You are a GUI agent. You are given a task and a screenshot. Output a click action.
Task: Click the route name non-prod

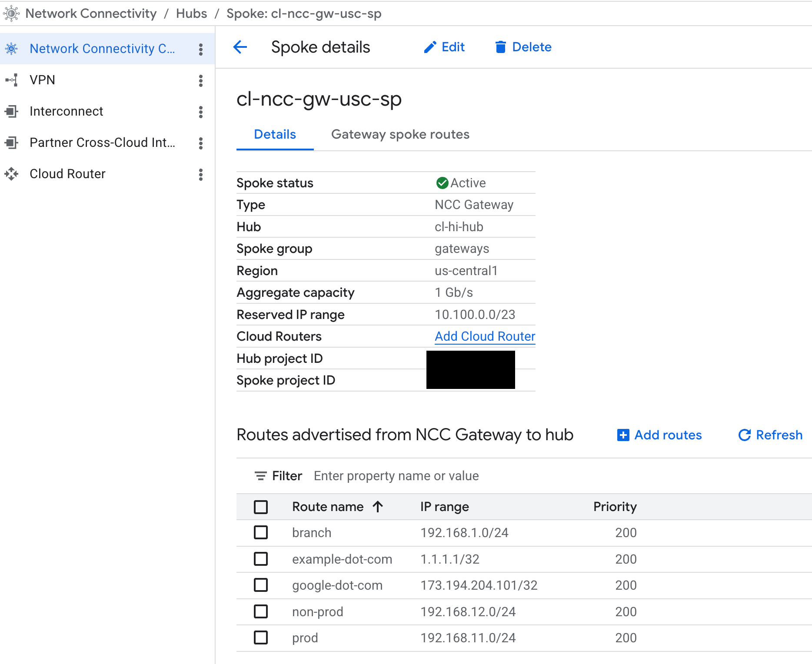pos(317,612)
